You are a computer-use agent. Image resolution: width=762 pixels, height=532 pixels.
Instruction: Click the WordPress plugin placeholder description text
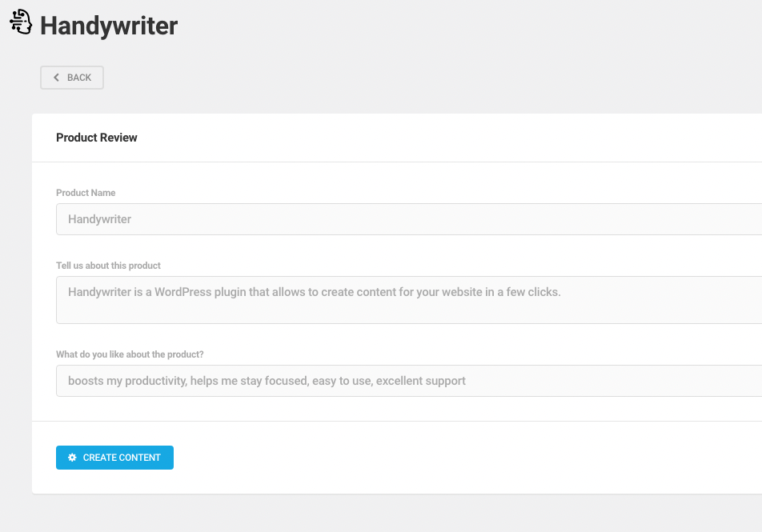coord(315,292)
